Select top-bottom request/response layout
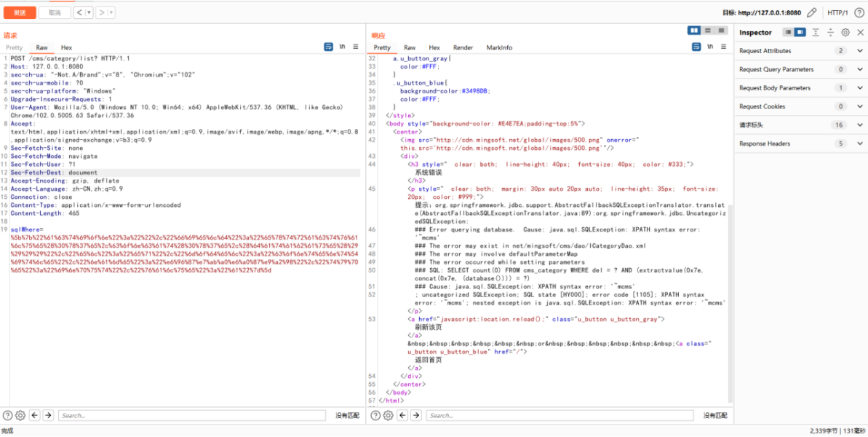 tap(707, 31)
